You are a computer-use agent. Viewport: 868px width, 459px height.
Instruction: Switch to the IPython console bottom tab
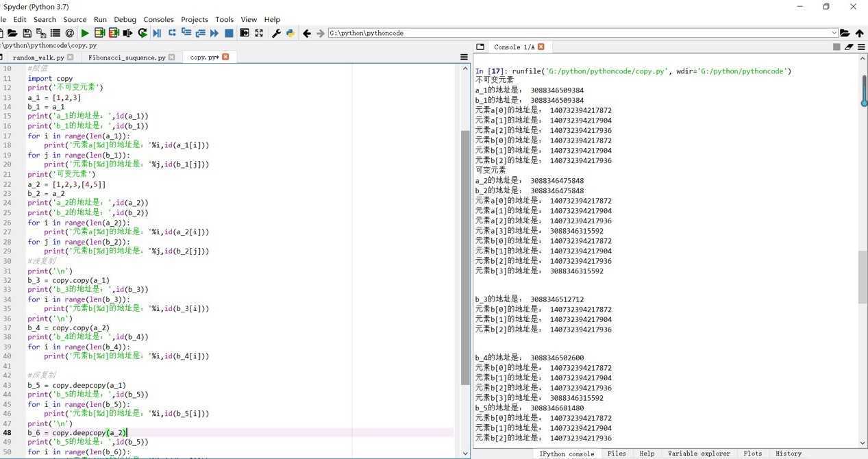point(567,454)
